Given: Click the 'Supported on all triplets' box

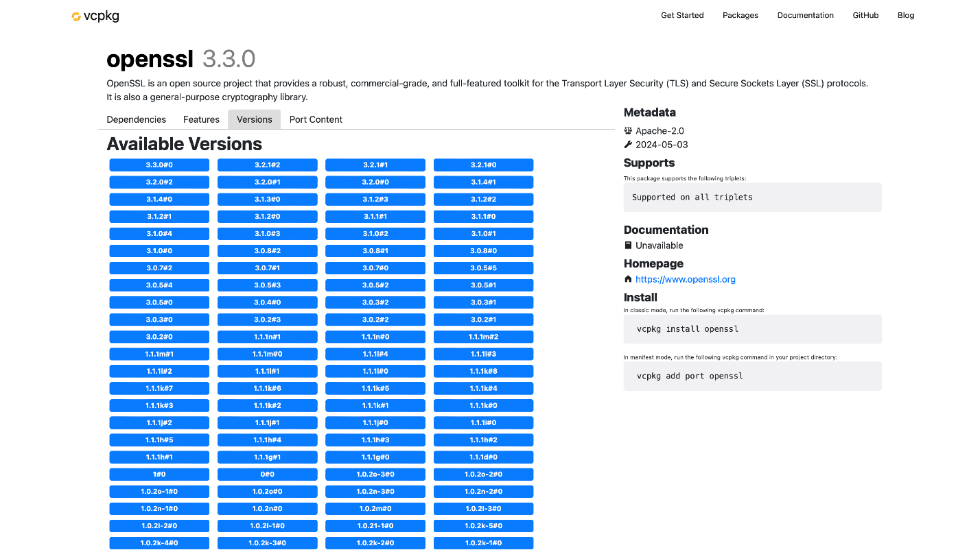Looking at the screenshot, I should click(752, 197).
